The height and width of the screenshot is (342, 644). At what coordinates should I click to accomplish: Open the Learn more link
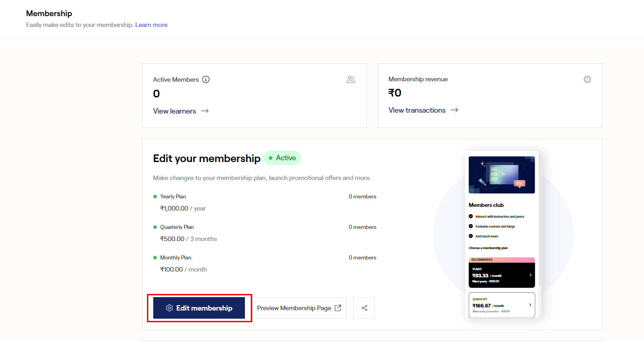pos(151,25)
